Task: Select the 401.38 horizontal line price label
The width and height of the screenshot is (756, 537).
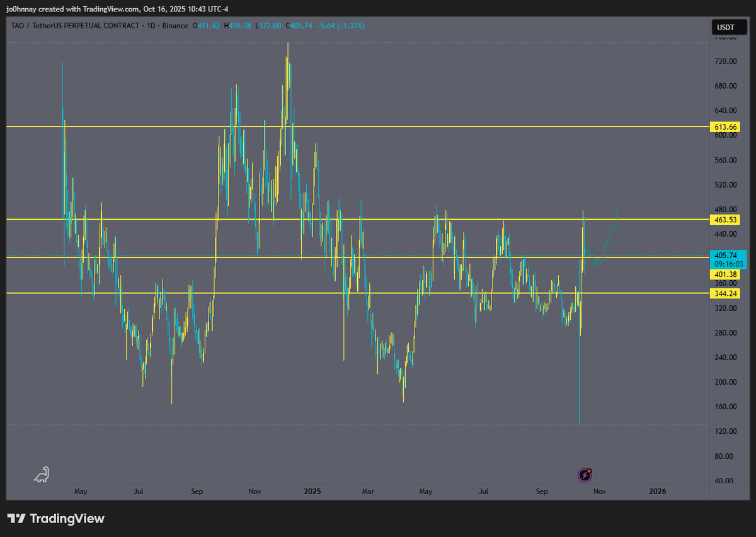Action: [x=724, y=274]
